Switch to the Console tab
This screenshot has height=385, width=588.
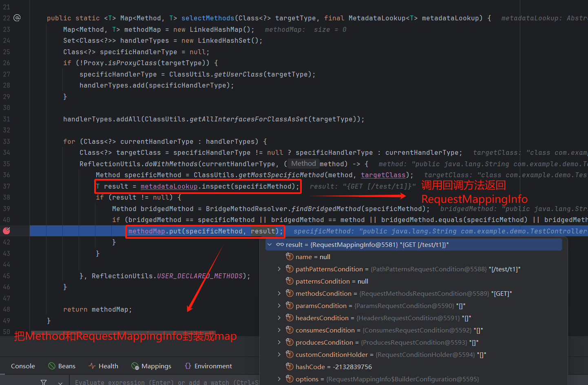pos(23,366)
